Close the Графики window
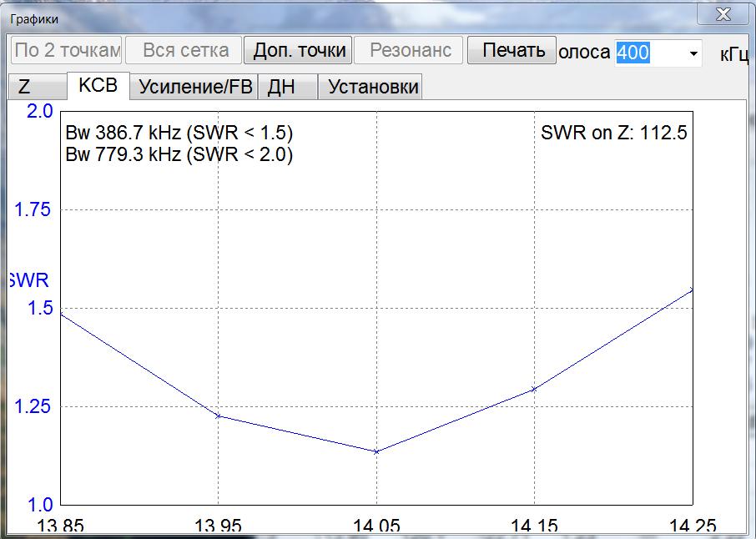Viewport: 756px width, 539px height. [x=721, y=14]
